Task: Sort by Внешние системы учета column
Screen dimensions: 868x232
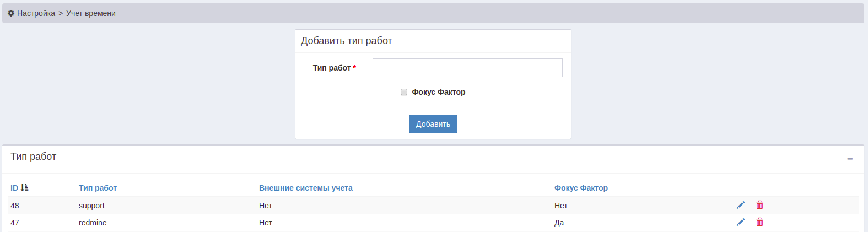Action: coord(305,188)
